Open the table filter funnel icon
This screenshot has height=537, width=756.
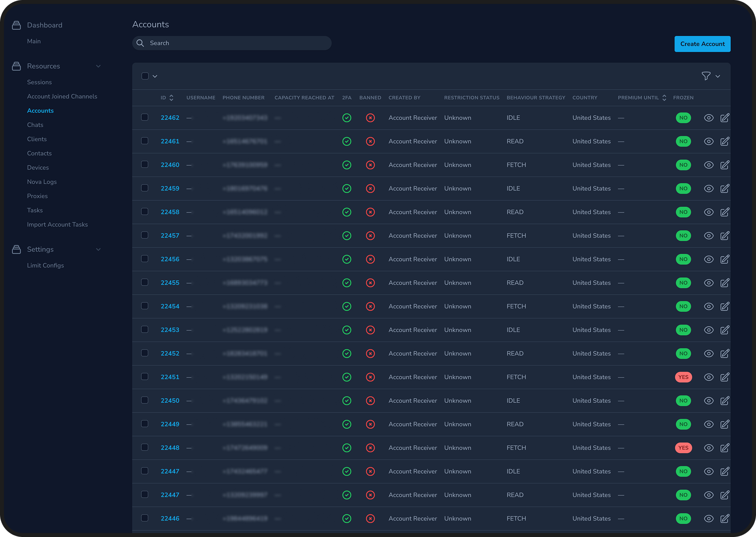[x=706, y=76]
